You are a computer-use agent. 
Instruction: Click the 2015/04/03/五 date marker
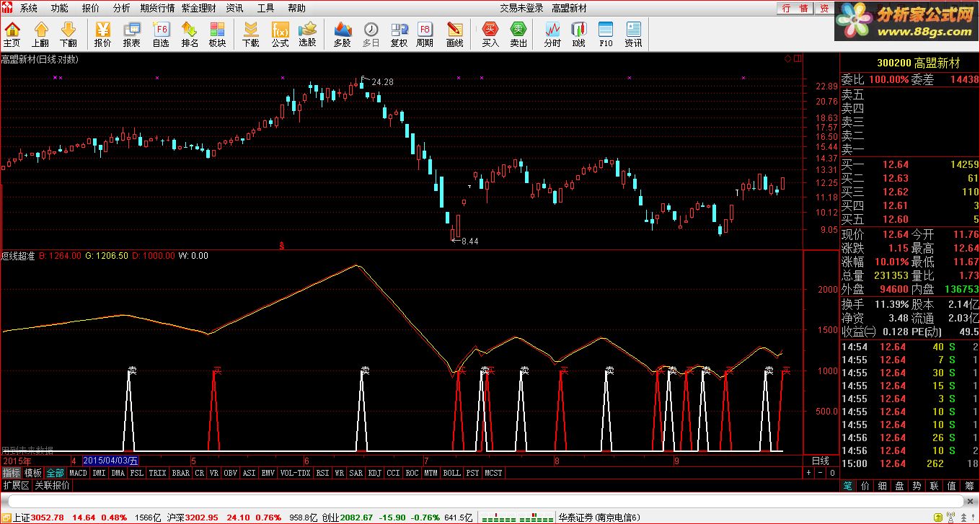(x=111, y=461)
